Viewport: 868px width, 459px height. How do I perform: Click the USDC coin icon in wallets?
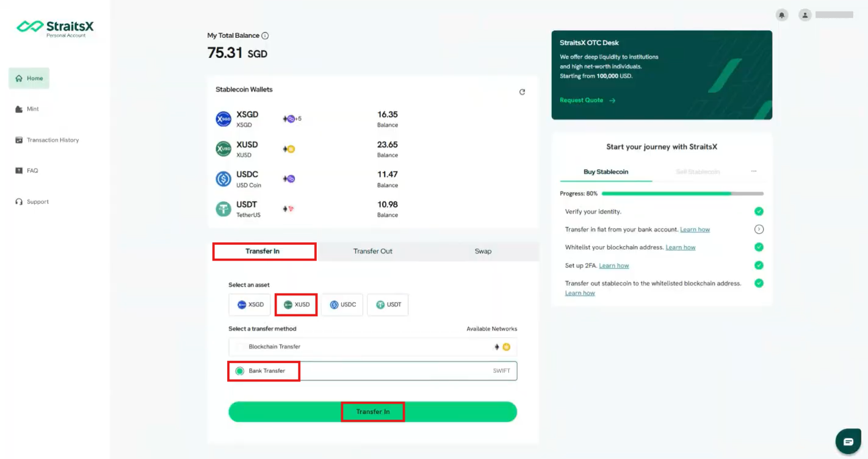[223, 179]
